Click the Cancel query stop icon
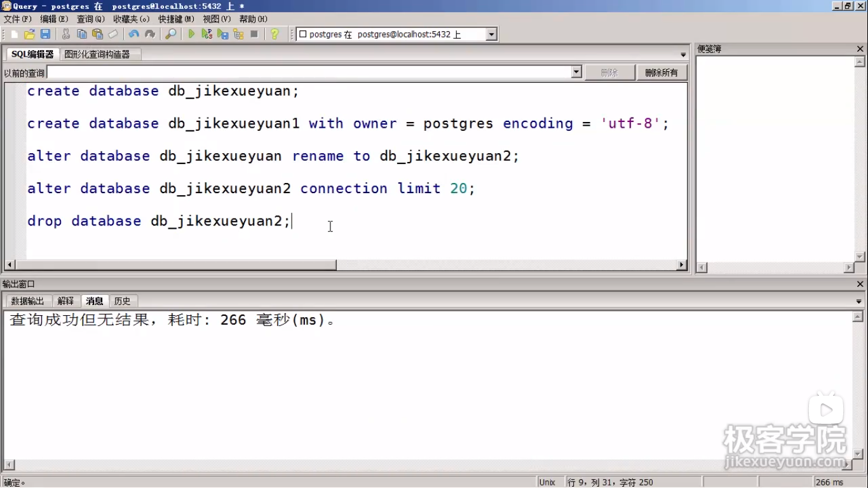Screen dimensions: 868x488 point(254,34)
